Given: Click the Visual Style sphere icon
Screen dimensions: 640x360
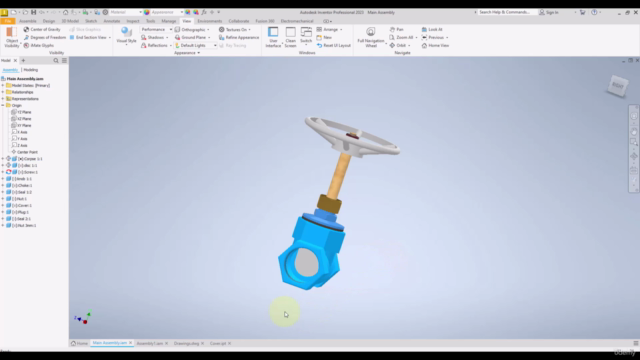Looking at the screenshot, I should tap(126, 32).
